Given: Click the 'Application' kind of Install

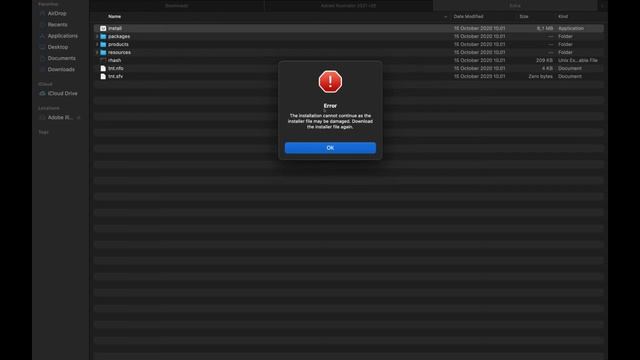Looking at the screenshot, I should click(571, 28).
